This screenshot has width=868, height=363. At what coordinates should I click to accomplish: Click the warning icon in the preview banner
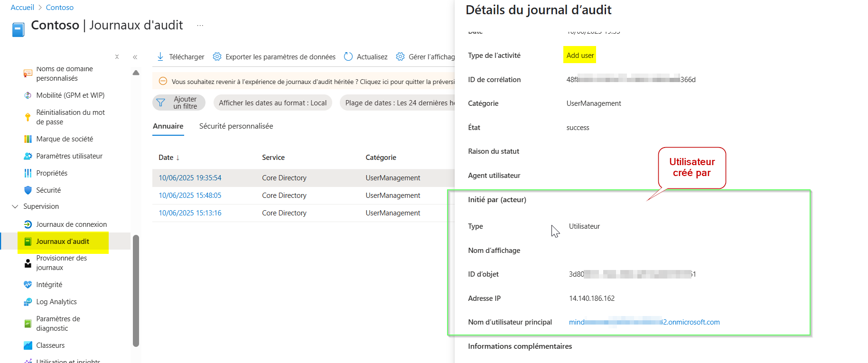(x=163, y=81)
